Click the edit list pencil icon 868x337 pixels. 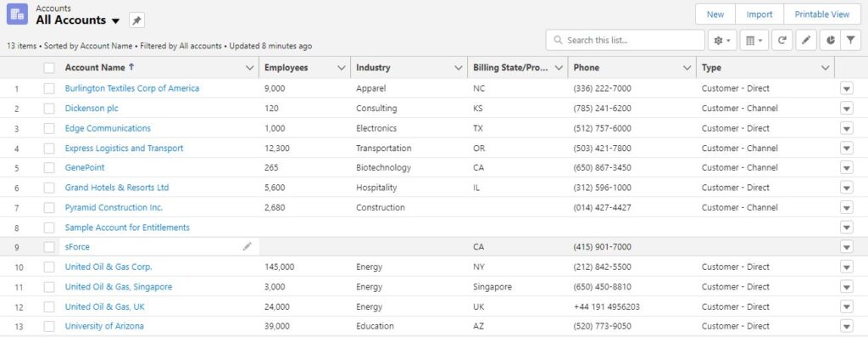(806, 41)
